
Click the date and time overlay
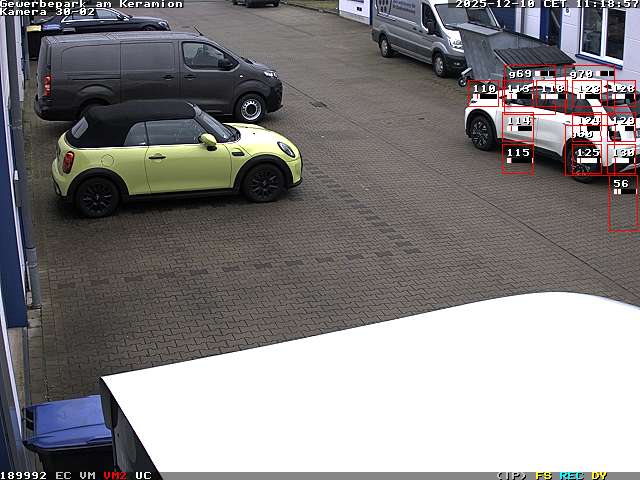pyautogui.click(x=546, y=4)
